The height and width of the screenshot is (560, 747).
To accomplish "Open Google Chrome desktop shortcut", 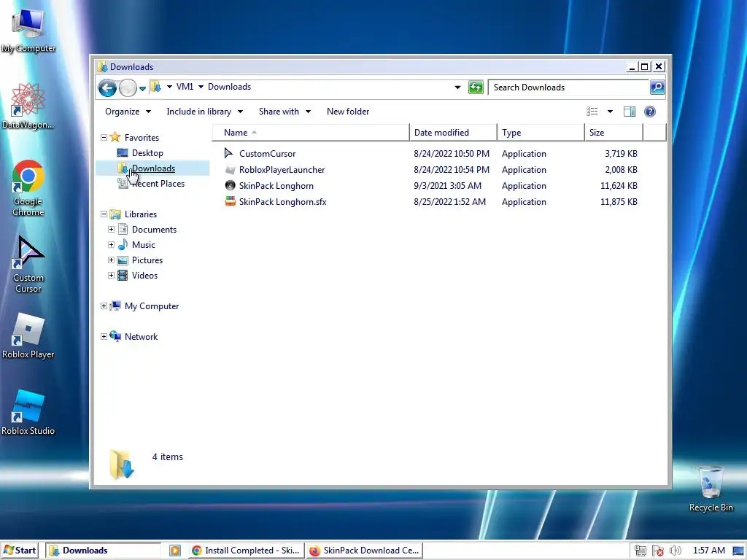I will (x=28, y=188).
